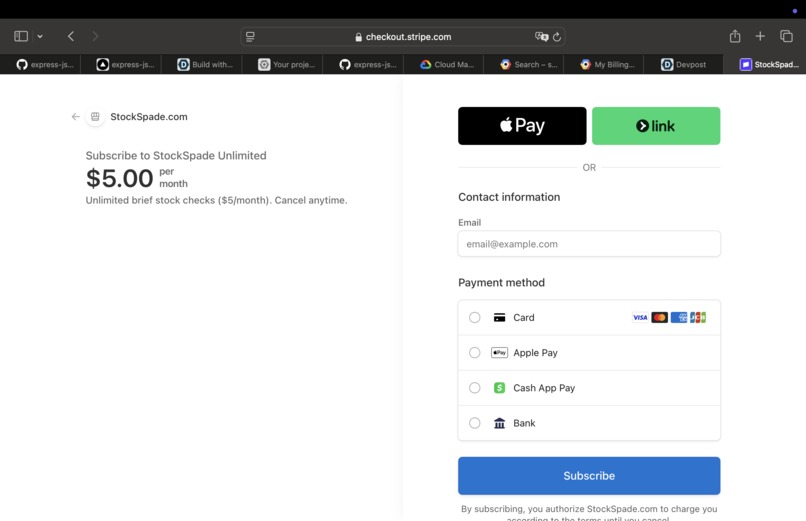Switch to the Cloud Ma... tab

[x=444, y=64]
